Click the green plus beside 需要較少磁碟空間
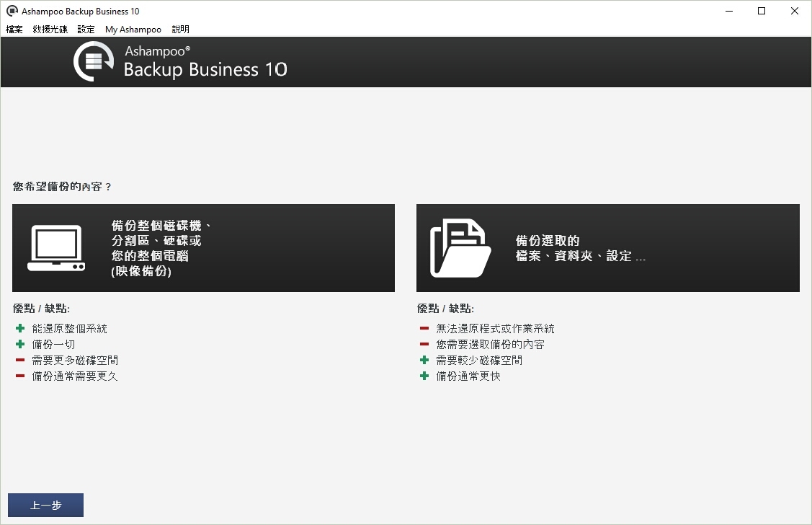 [424, 360]
